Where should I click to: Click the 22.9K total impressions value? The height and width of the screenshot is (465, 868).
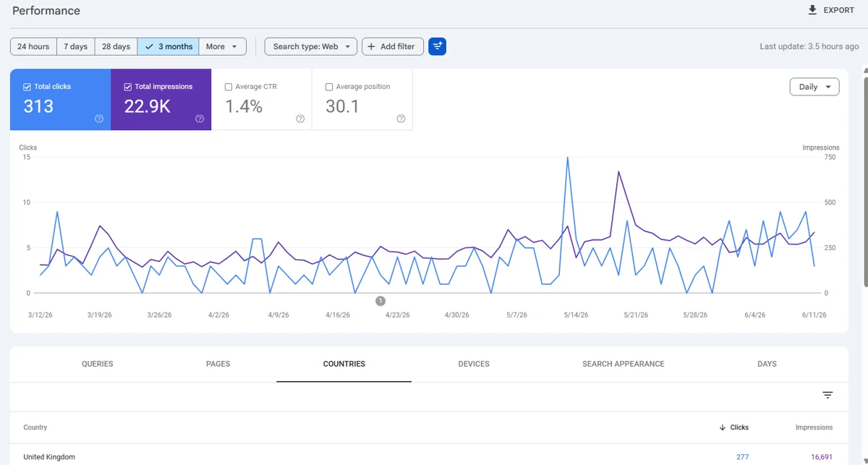click(148, 106)
